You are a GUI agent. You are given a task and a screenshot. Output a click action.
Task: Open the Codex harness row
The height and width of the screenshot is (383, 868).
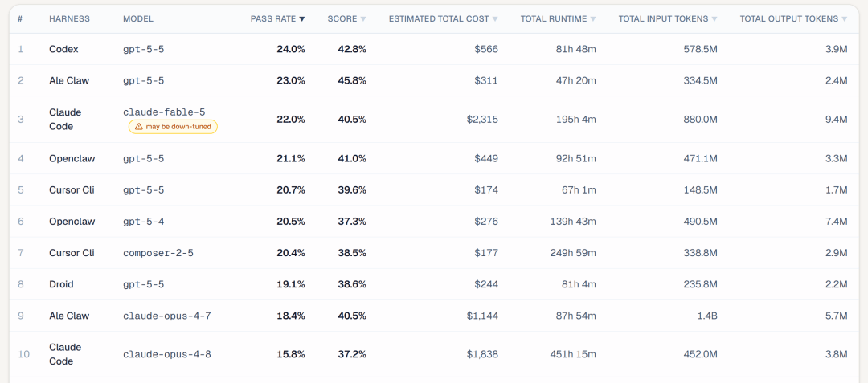63,49
